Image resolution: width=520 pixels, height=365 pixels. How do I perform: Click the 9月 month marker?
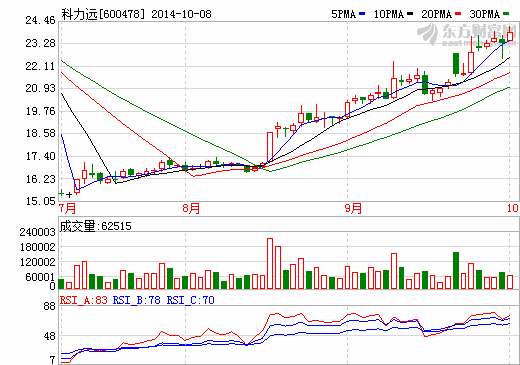pos(353,208)
